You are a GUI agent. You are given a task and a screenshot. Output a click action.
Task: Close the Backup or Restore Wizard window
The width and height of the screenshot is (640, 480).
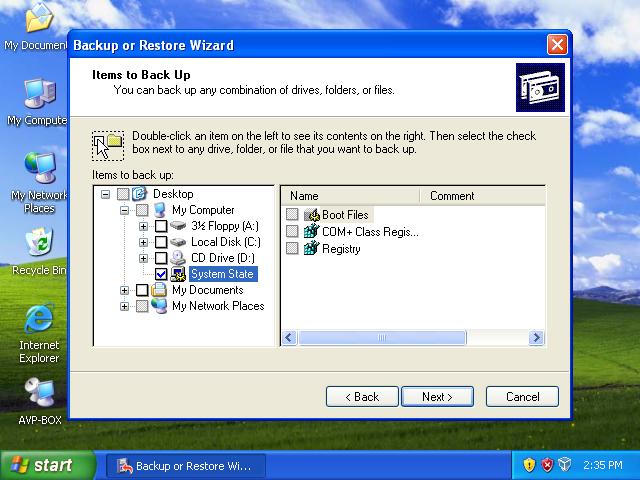(x=557, y=44)
